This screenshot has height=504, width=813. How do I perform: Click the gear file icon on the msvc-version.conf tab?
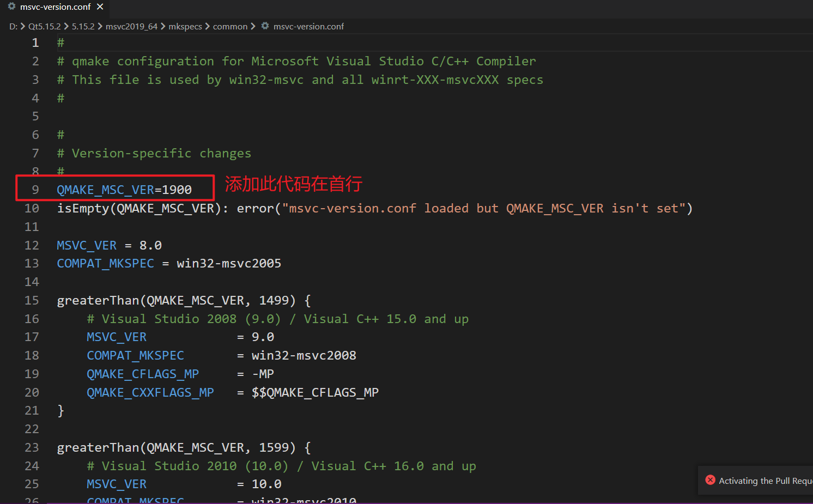point(12,7)
